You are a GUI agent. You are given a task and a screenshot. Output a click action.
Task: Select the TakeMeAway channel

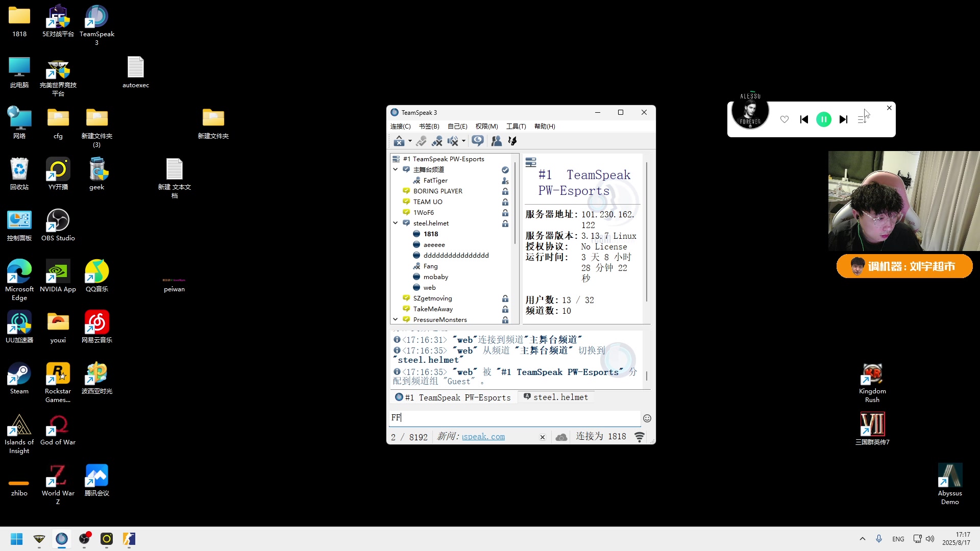433,309
